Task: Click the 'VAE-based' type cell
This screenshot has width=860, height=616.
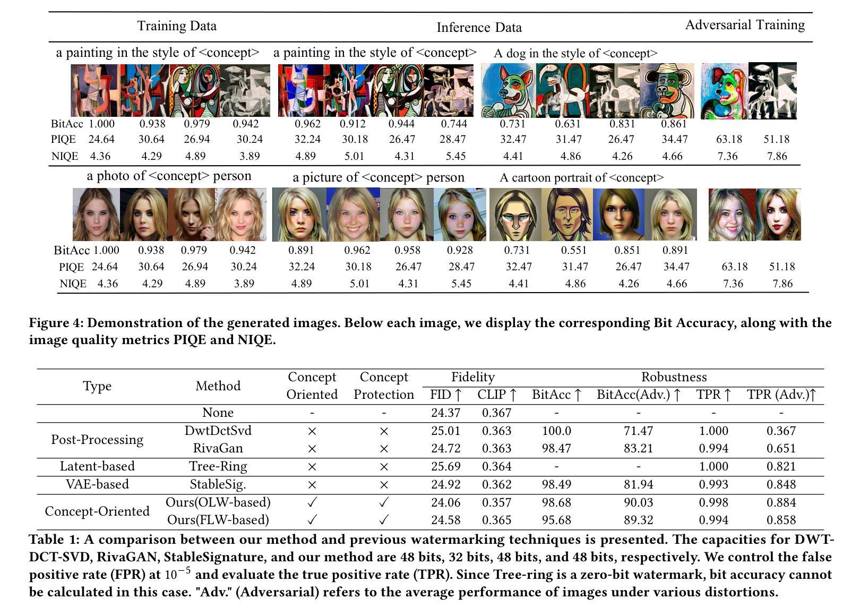Action: click(x=97, y=484)
